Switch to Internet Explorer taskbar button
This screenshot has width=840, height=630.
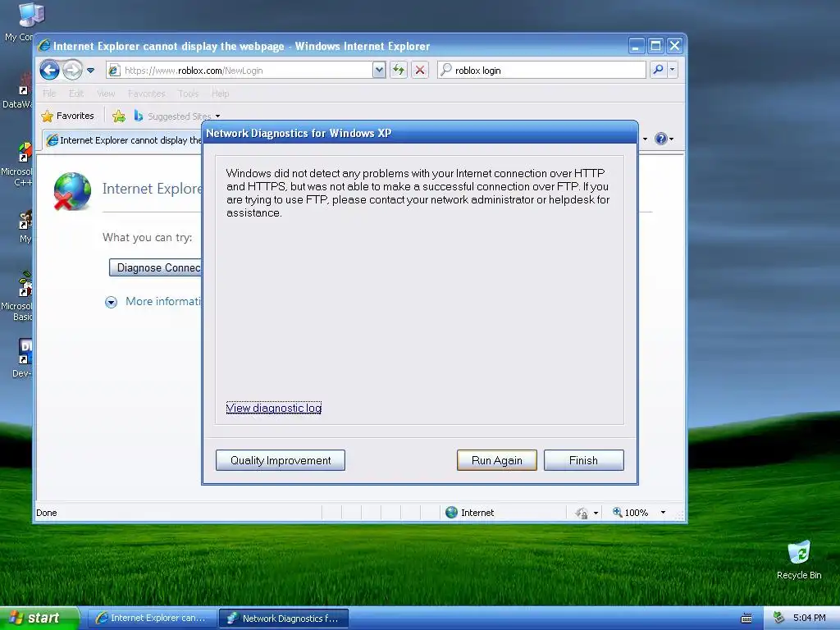152,619
